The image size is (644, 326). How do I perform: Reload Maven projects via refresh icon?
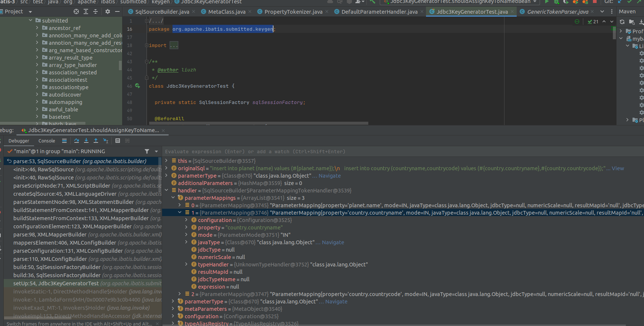pos(622,22)
